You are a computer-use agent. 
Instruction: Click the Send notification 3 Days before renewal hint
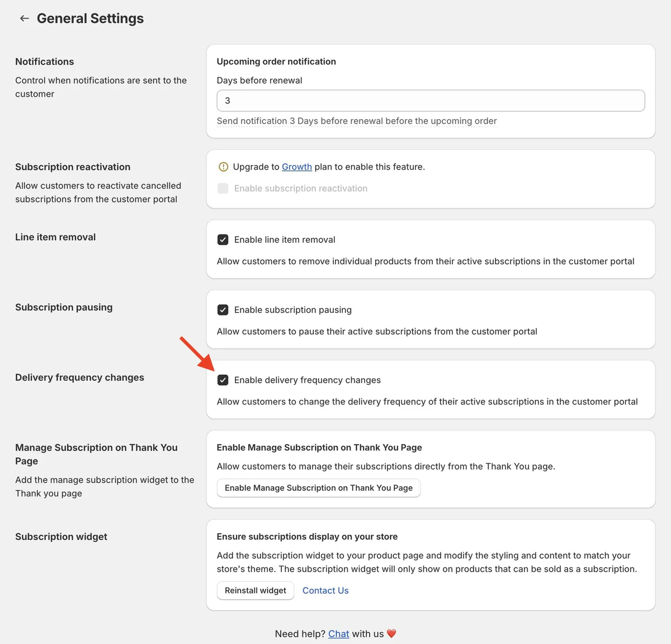(x=357, y=121)
